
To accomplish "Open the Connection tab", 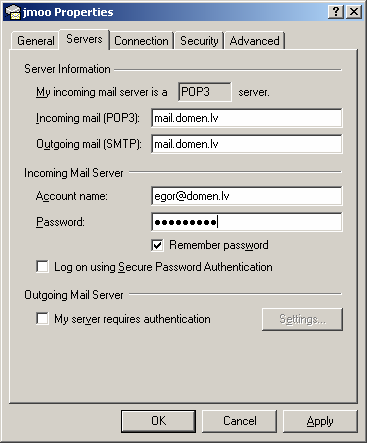I will pyautogui.click(x=141, y=41).
